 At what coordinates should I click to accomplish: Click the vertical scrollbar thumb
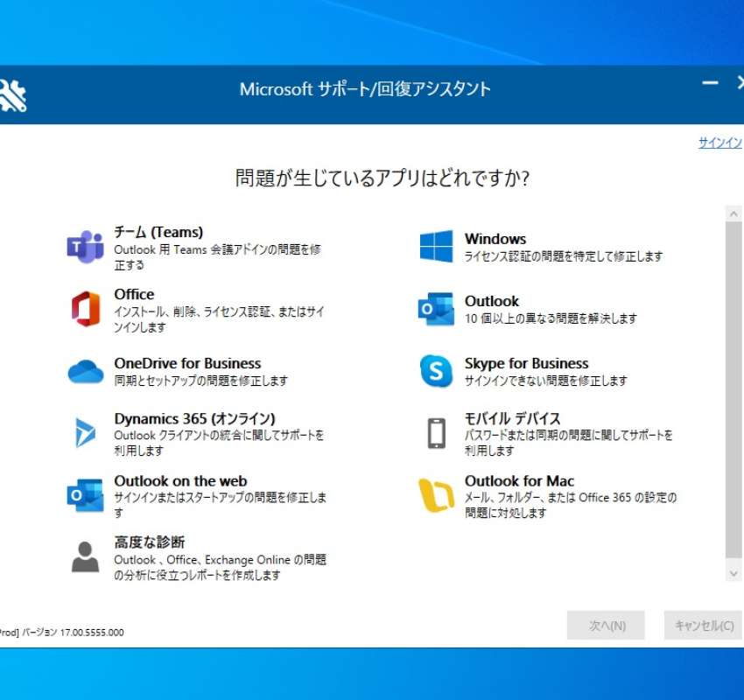(733, 390)
